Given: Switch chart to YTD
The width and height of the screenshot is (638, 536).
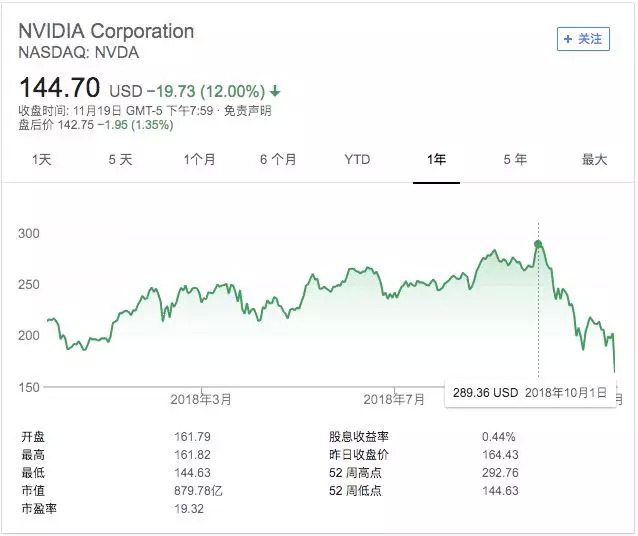Looking at the screenshot, I should click(x=357, y=160).
